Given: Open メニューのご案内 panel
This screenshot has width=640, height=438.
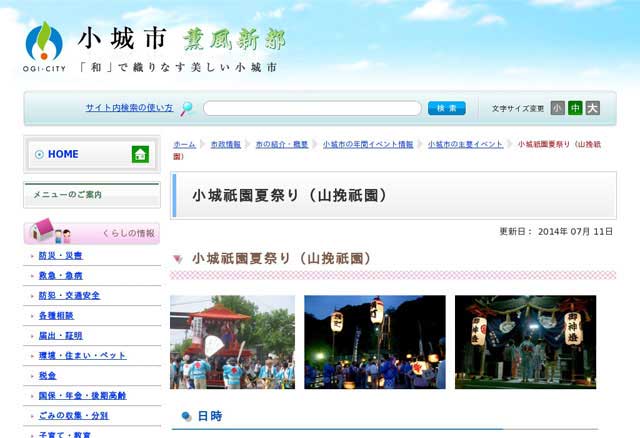Looking at the screenshot, I should pos(92,195).
